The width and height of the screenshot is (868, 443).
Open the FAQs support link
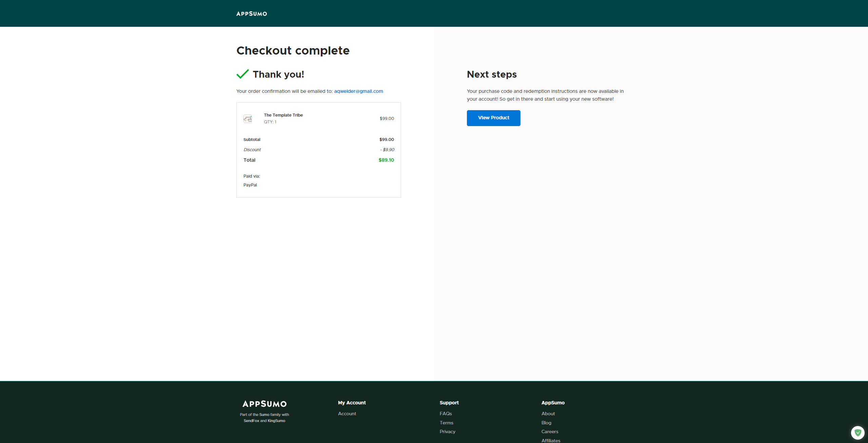pyautogui.click(x=446, y=414)
